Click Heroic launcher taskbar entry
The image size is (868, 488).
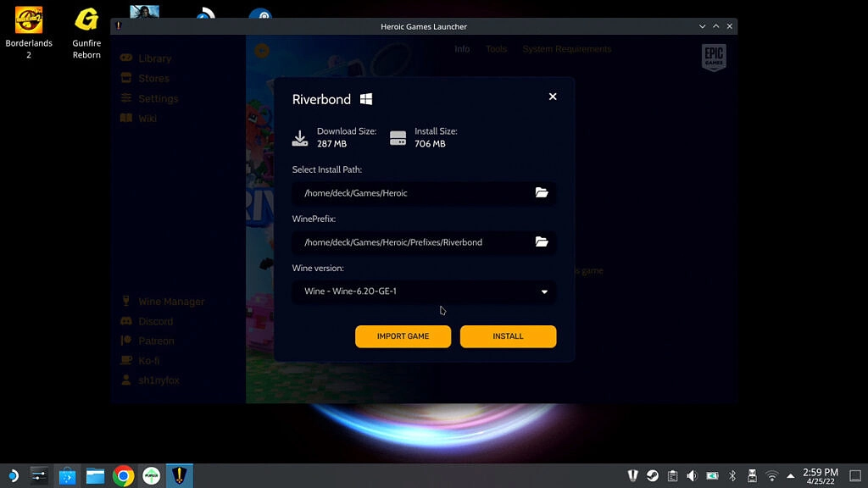click(x=180, y=476)
